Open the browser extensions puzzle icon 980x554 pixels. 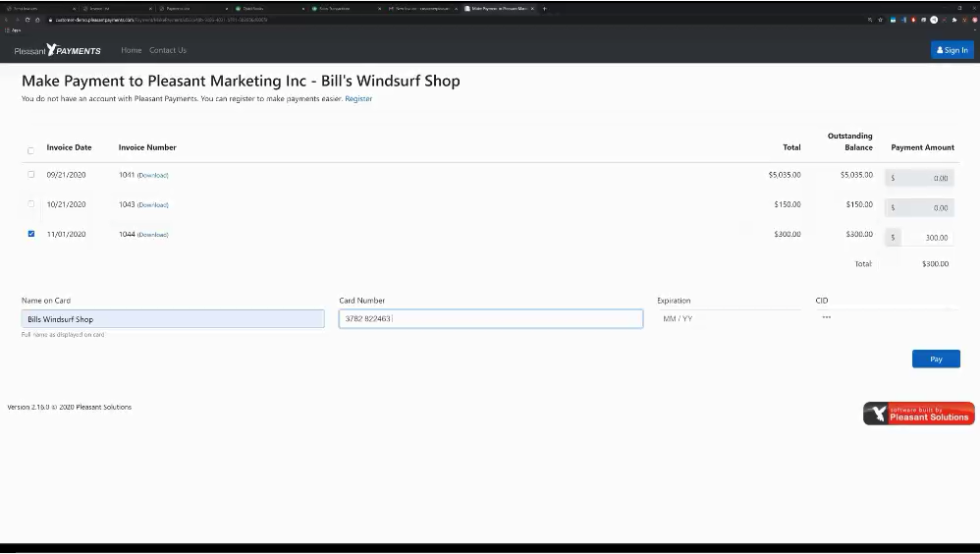[x=953, y=20]
